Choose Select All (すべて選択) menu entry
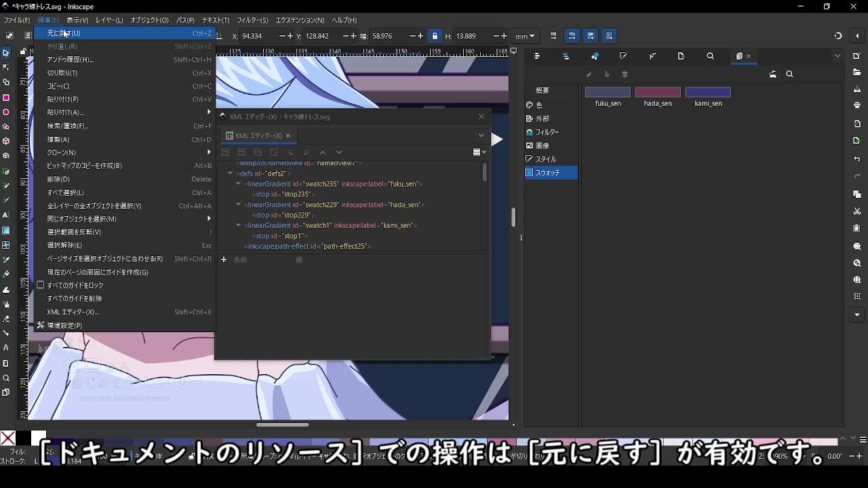 [x=124, y=192]
